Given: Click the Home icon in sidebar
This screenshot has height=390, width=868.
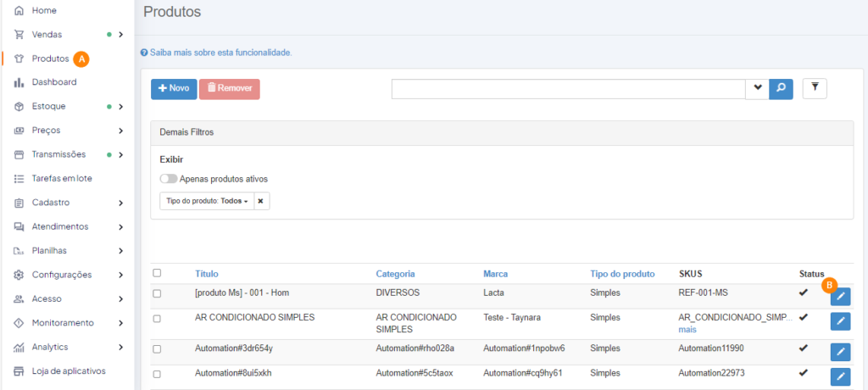Looking at the screenshot, I should click(19, 10).
